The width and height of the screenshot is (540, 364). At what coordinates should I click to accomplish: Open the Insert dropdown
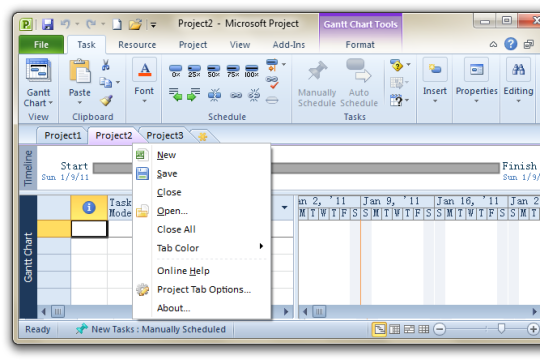tap(435, 101)
